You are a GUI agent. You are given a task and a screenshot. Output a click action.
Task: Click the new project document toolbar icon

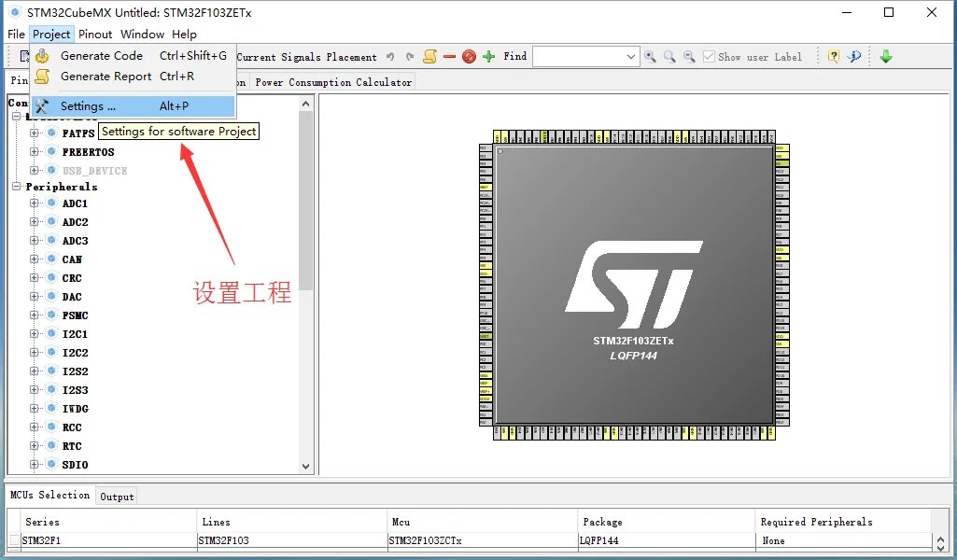[24, 57]
